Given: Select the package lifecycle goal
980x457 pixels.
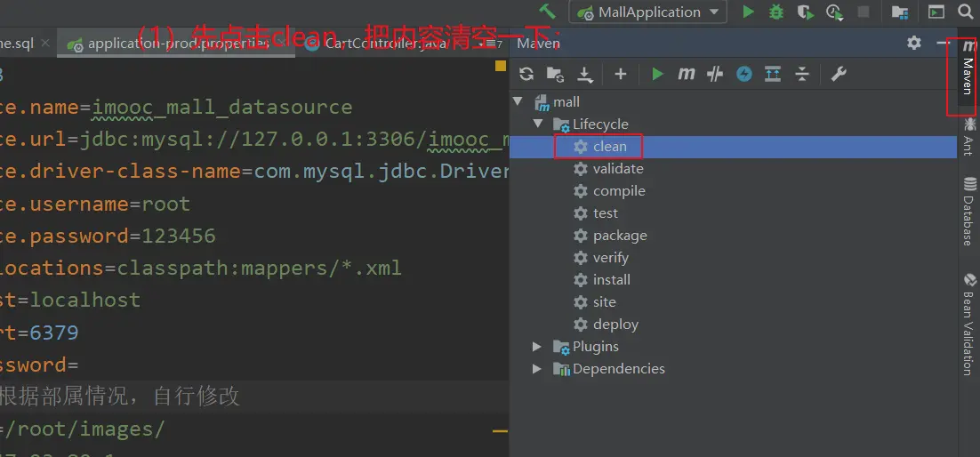Looking at the screenshot, I should [620, 236].
